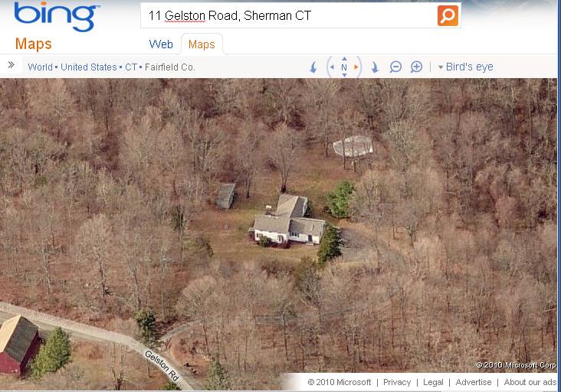Switch to the Web tab

coord(161,44)
